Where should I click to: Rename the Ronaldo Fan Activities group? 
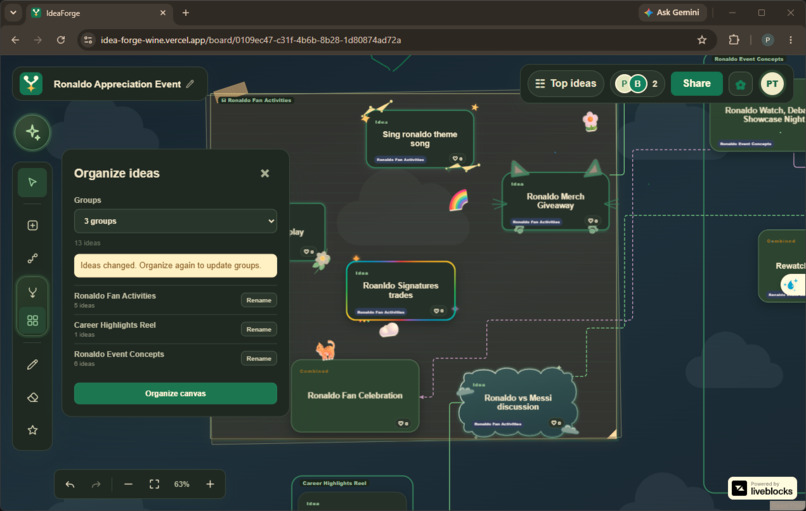click(x=259, y=300)
